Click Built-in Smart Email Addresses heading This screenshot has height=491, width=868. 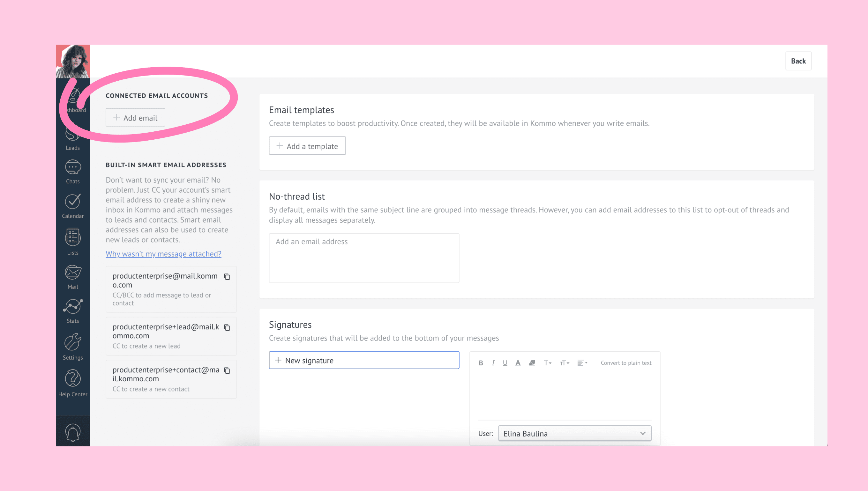point(166,165)
